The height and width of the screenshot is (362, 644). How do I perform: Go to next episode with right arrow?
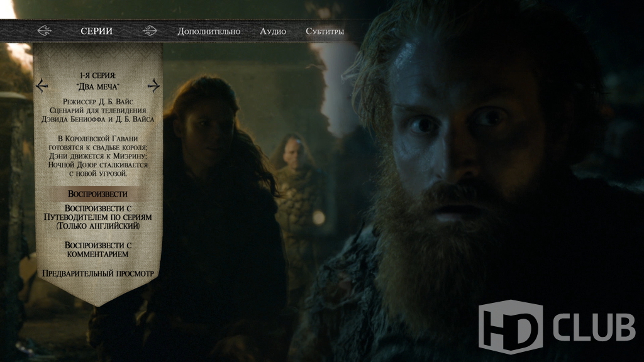click(x=153, y=85)
